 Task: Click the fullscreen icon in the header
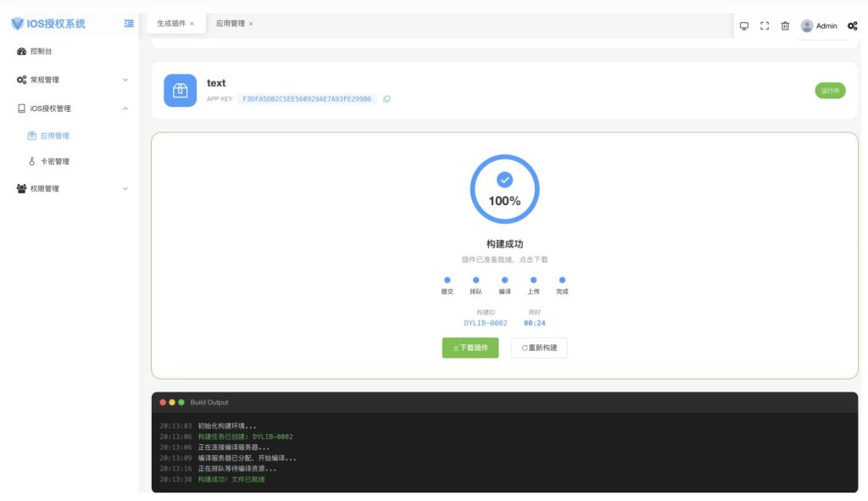pos(765,26)
